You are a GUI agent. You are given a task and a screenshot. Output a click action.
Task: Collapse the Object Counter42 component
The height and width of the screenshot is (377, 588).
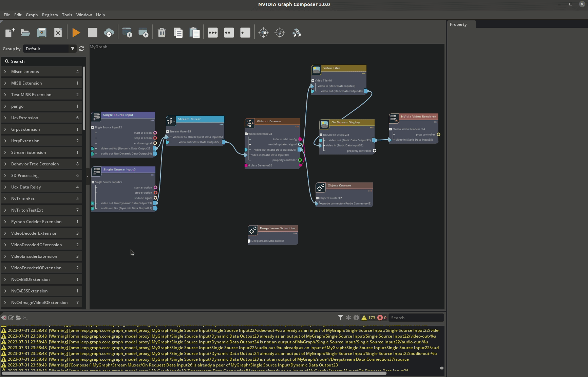point(317,198)
